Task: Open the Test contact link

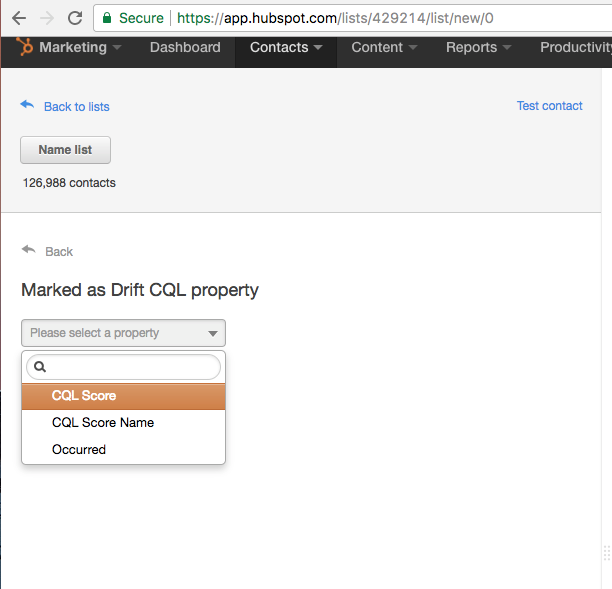Action: [x=550, y=106]
